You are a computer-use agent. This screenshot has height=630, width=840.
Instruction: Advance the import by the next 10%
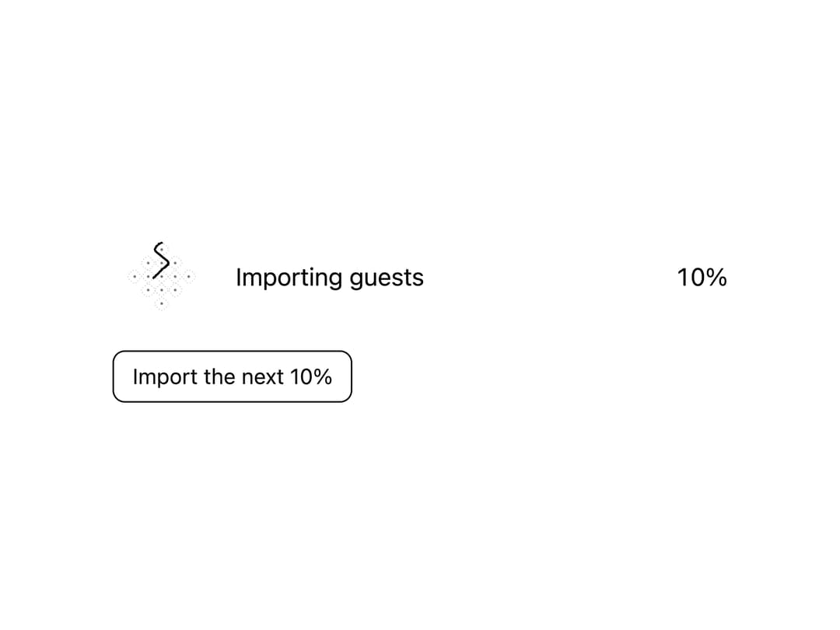(232, 376)
